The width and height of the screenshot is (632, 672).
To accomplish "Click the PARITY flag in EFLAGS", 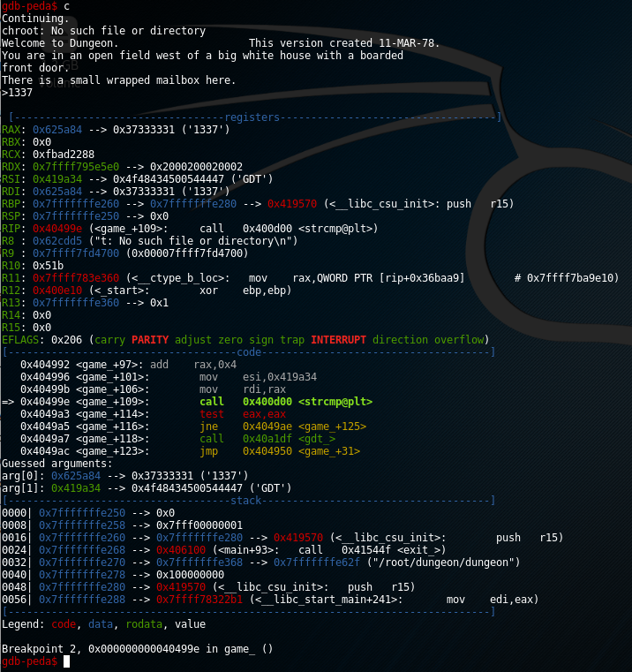I will coord(150,340).
